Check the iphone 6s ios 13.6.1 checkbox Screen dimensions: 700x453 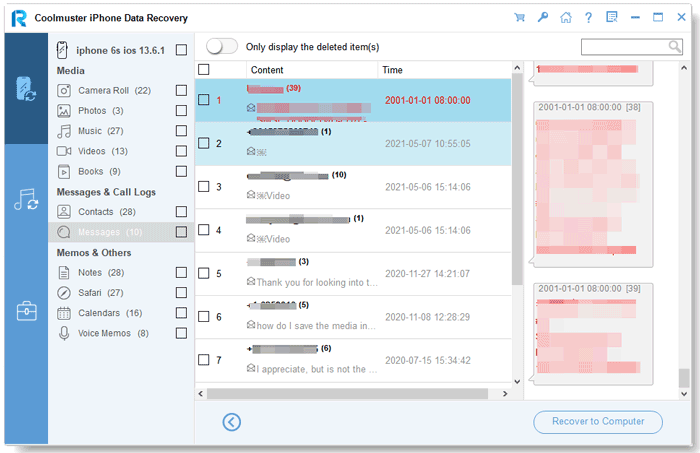pos(181,50)
